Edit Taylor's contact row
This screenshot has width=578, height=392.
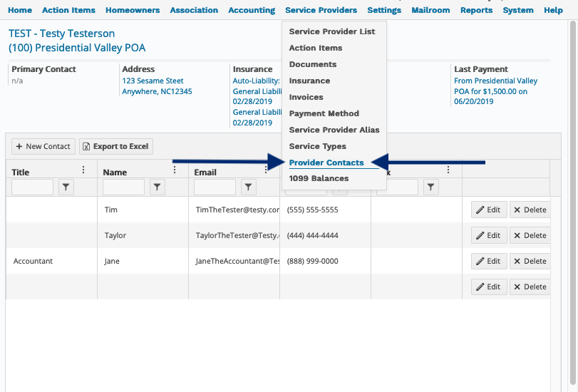click(x=489, y=235)
